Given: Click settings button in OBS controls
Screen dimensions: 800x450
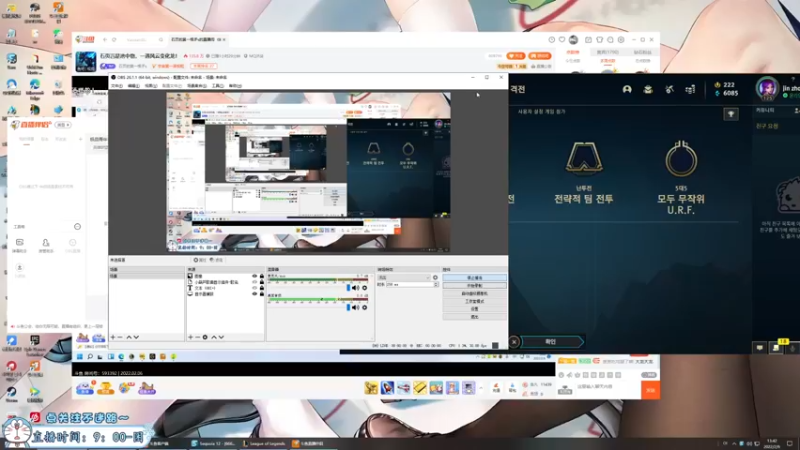Looking at the screenshot, I should 474,309.
